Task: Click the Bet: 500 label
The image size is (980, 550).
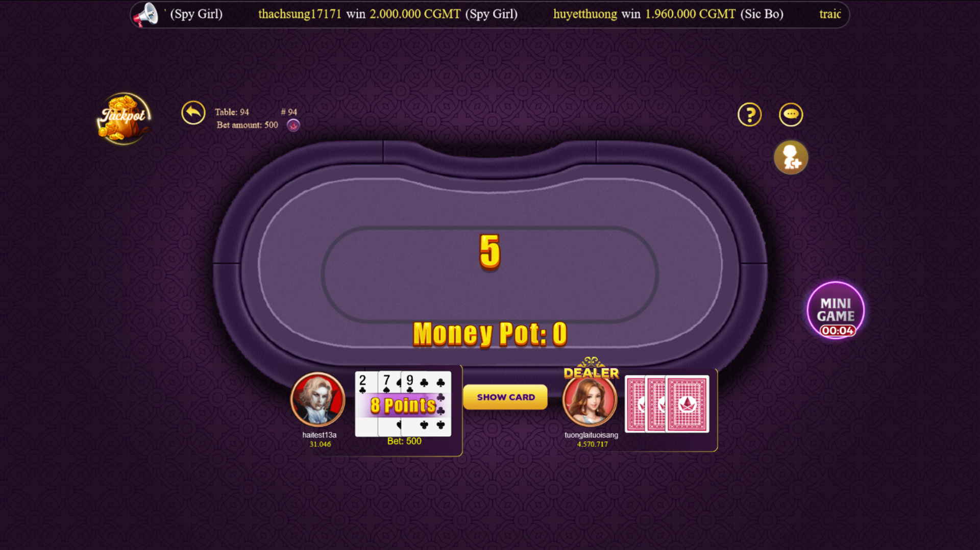Action: (x=404, y=441)
